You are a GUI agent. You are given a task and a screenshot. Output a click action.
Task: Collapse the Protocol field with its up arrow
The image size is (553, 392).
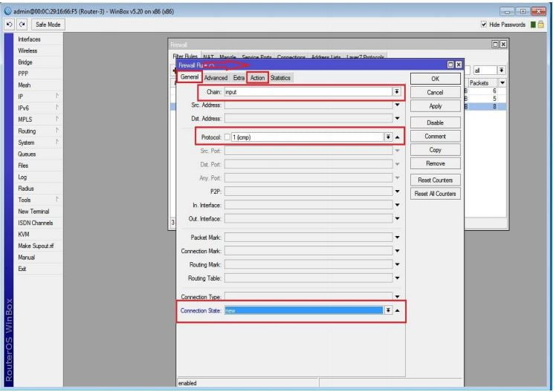pos(398,137)
